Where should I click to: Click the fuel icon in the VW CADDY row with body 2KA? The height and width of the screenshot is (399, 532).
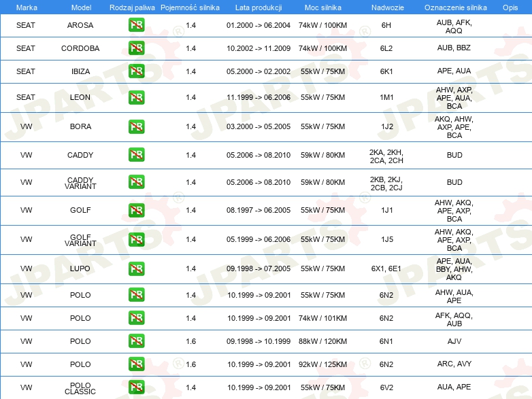(136, 155)
